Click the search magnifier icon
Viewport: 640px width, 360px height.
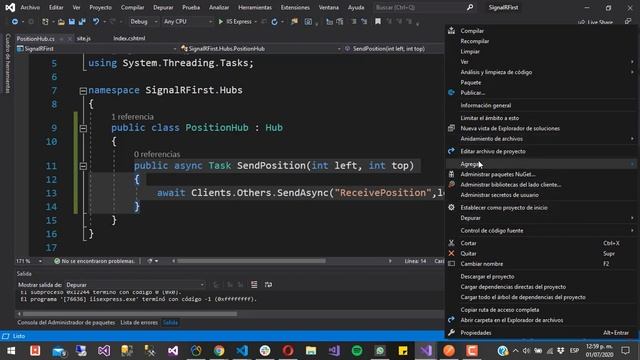[470, 7]
